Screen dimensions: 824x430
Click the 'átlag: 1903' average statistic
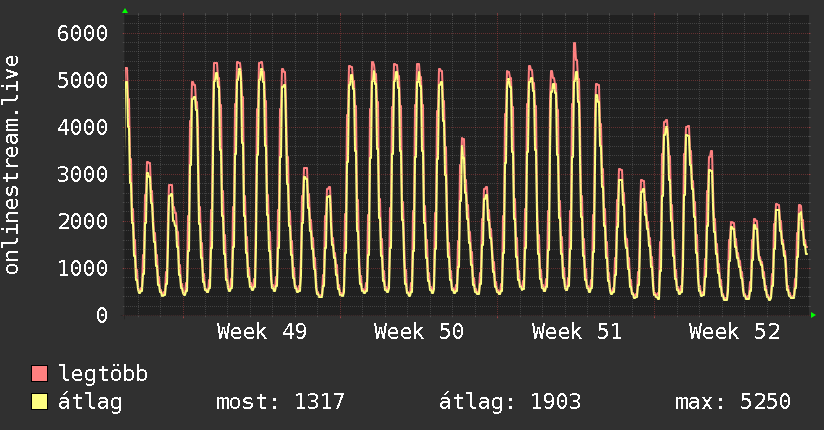pos(510,402)
